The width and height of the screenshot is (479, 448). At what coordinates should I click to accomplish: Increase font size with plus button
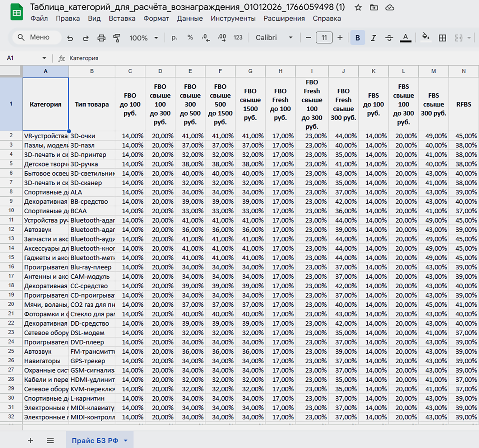point(340,38)
